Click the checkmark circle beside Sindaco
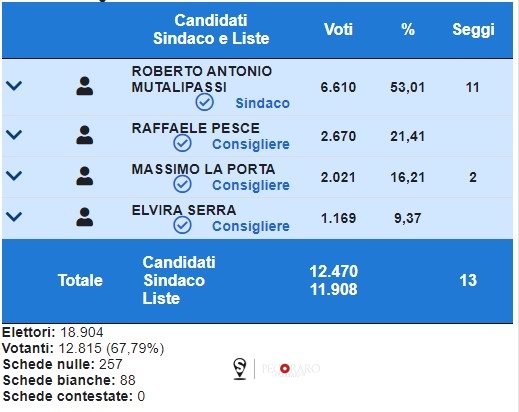Viewport: 519px width, 412px height. click(204, 102)
